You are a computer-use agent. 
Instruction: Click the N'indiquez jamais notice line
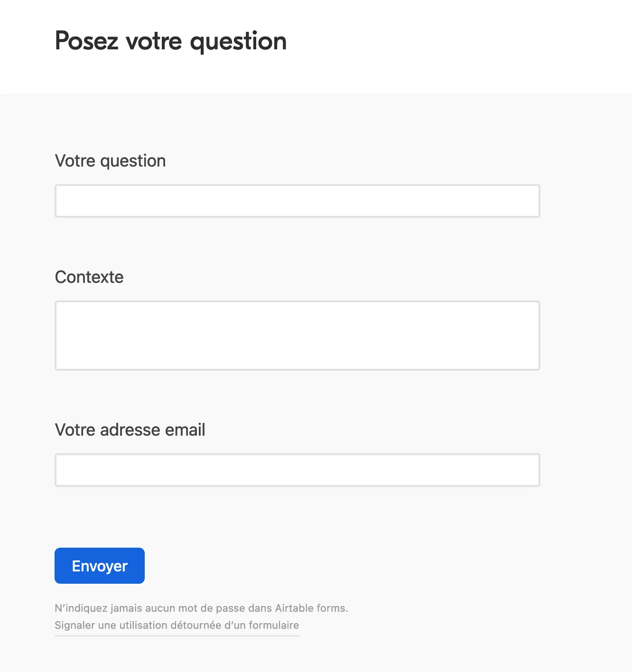tap(201, 608)
